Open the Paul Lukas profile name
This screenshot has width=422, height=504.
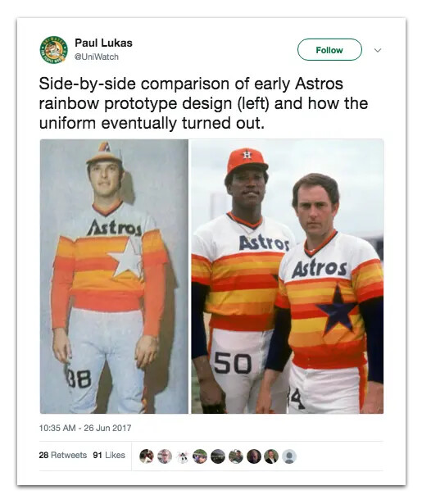pos(103,43)
